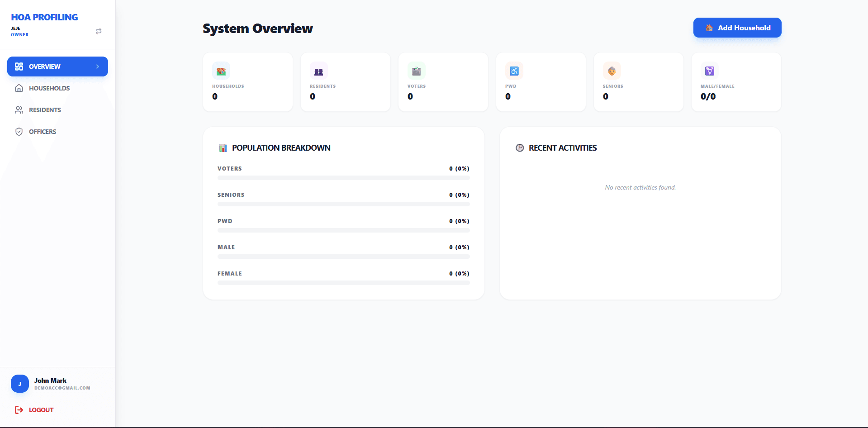Click the OWNER role label
The image size is (868, 428).
click(20, 35)
